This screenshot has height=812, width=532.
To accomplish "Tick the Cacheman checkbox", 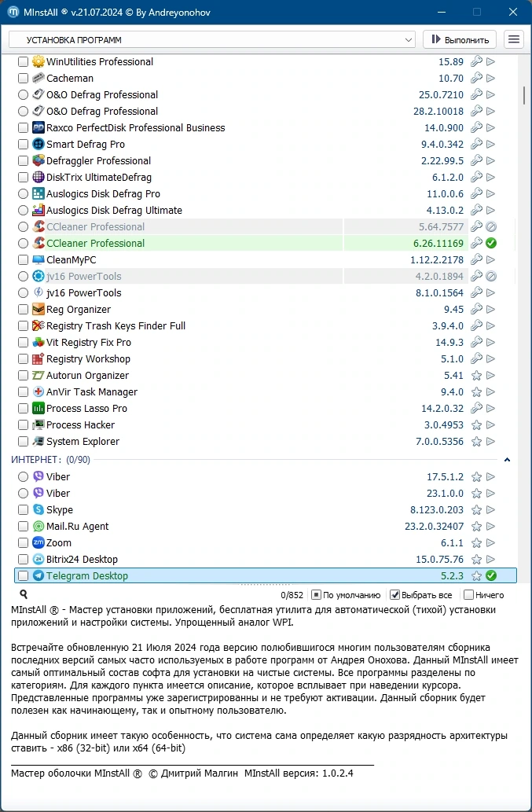I will coord(24,78).
